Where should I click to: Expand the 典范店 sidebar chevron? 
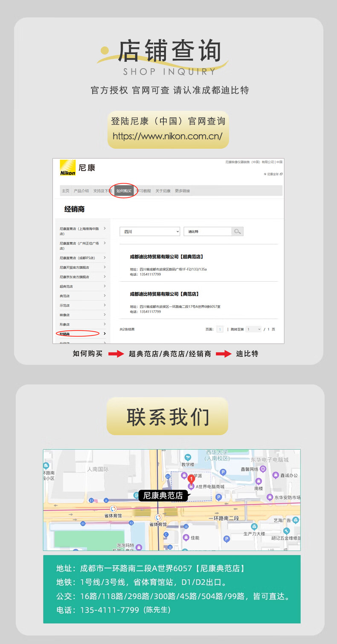(105, 296)
